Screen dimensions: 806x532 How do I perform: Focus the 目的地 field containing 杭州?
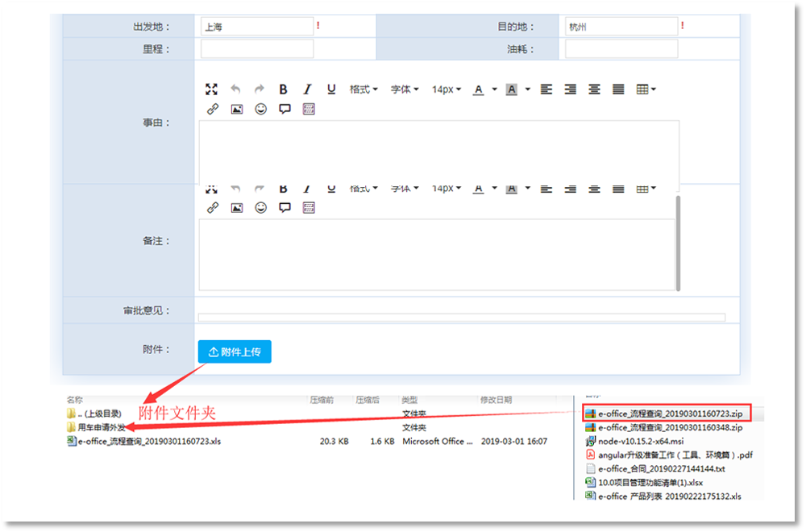pos(621,27)
